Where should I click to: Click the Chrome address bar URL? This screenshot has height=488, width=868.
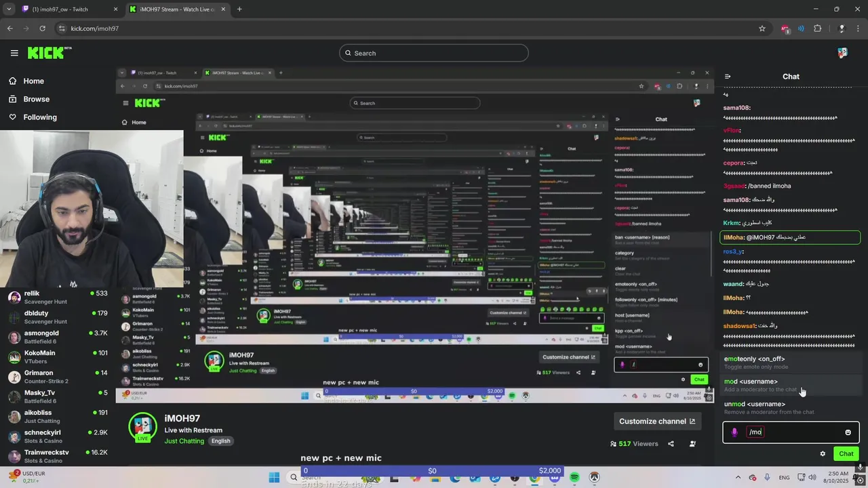(95, 28)
